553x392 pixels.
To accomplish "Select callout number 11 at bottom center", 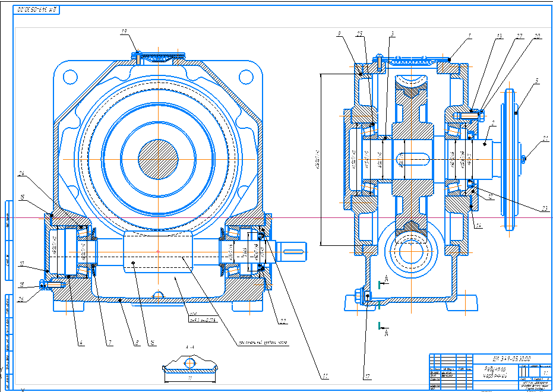I will pyautogui.click(x=324, y=376).
